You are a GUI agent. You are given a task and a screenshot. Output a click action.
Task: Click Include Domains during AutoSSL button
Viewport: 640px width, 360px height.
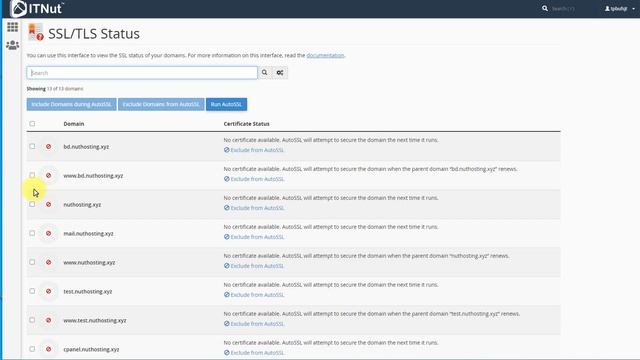tap(71, 104)
